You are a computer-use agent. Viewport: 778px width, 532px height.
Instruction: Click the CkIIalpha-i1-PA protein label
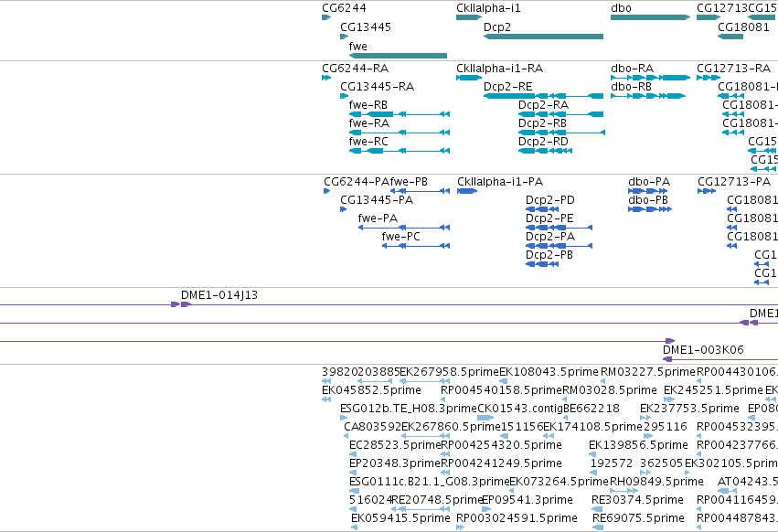(500, 182)
